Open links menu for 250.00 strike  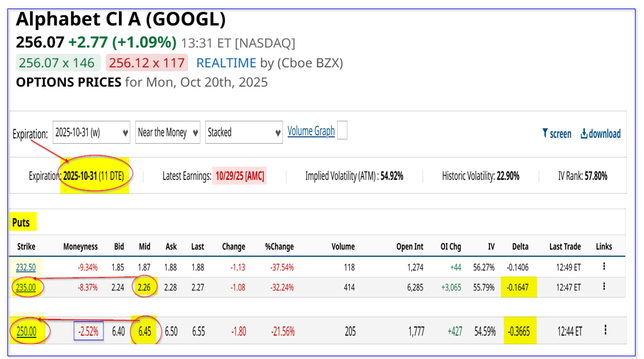605,330
